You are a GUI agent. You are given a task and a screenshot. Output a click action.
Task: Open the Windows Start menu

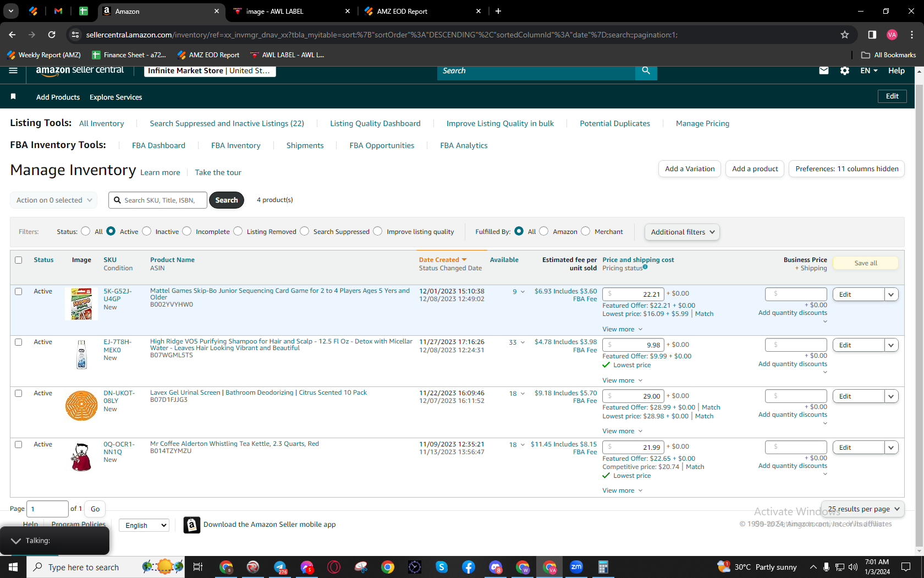point(13,567)
